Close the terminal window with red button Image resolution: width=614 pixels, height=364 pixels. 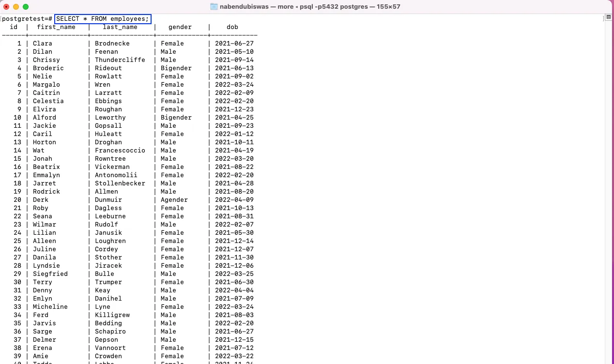point(7,7)
